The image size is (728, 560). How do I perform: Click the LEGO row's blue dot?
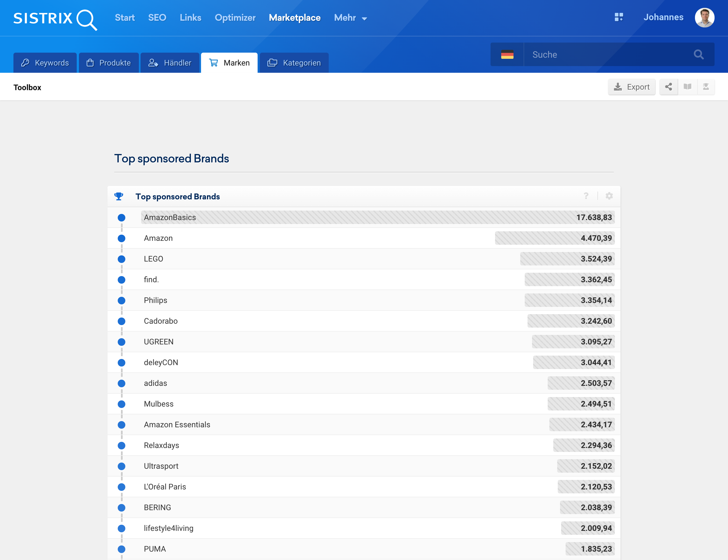[121, 259]
